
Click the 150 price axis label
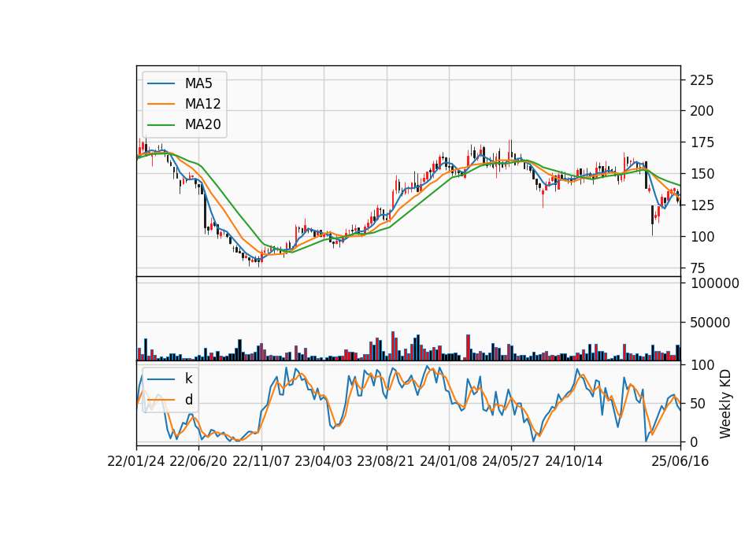[x=702, y=174]
